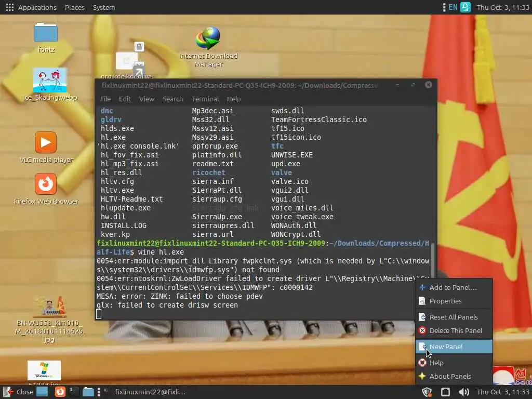Open the Terminal menu in menubar

(205, 99)
